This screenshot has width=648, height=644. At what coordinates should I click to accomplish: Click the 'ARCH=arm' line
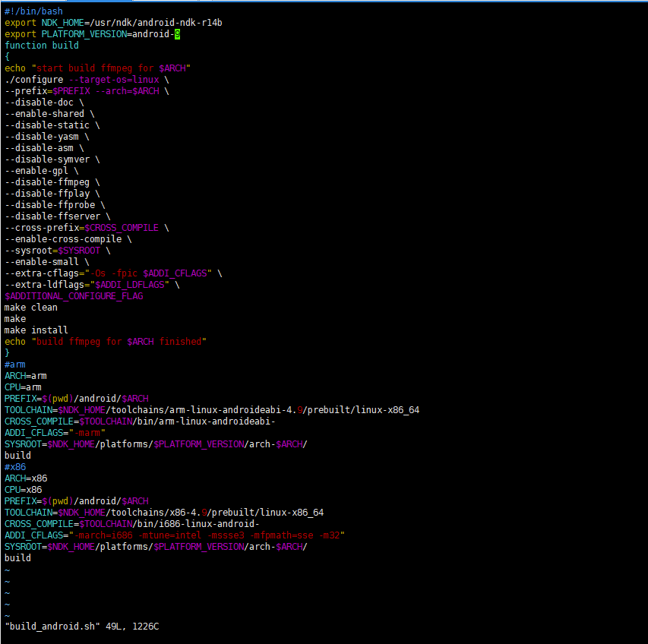click(26, 376)
